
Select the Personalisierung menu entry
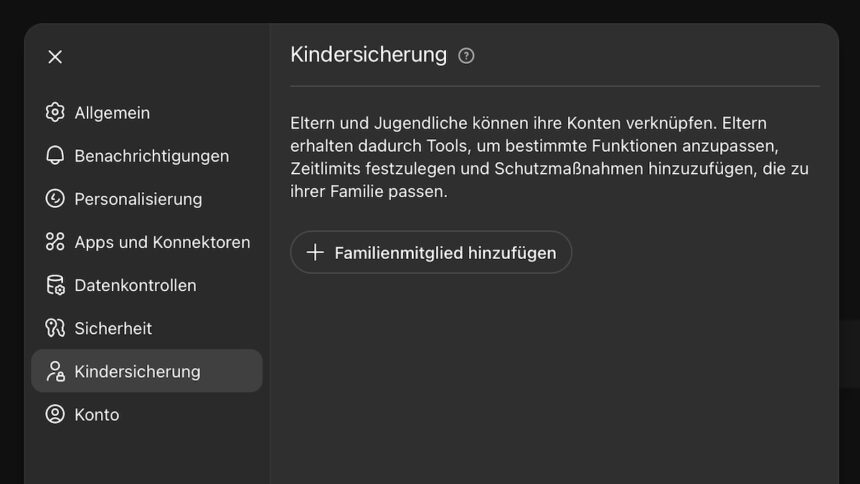(138, 199)
